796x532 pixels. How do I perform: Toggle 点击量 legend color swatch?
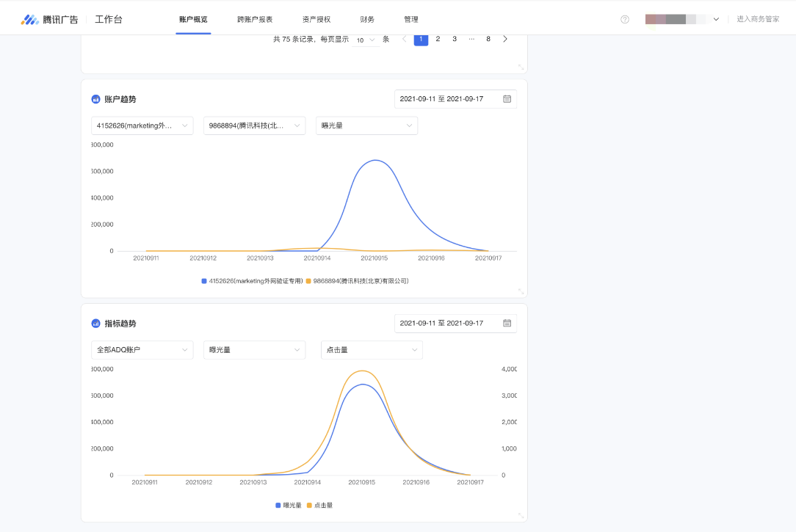309,506
